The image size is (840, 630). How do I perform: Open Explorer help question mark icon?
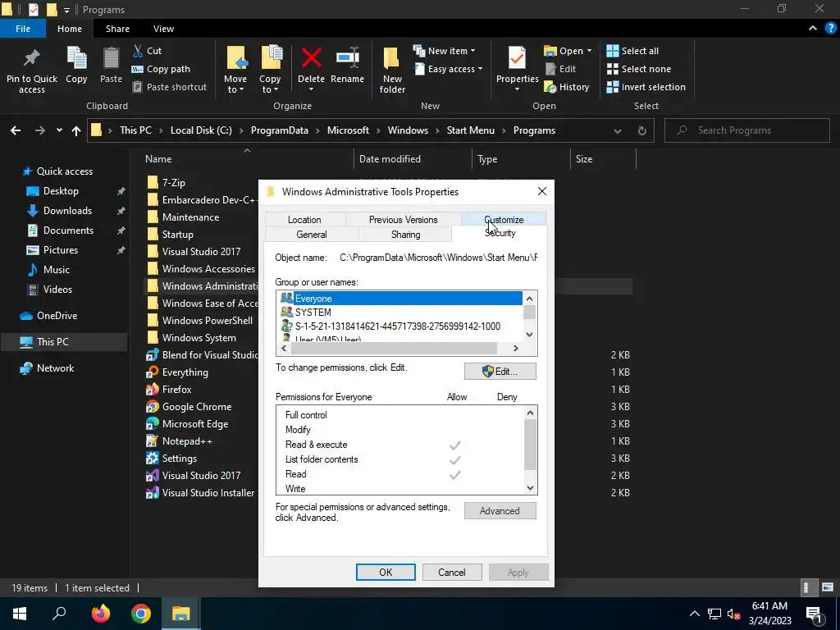click(831, 29)
